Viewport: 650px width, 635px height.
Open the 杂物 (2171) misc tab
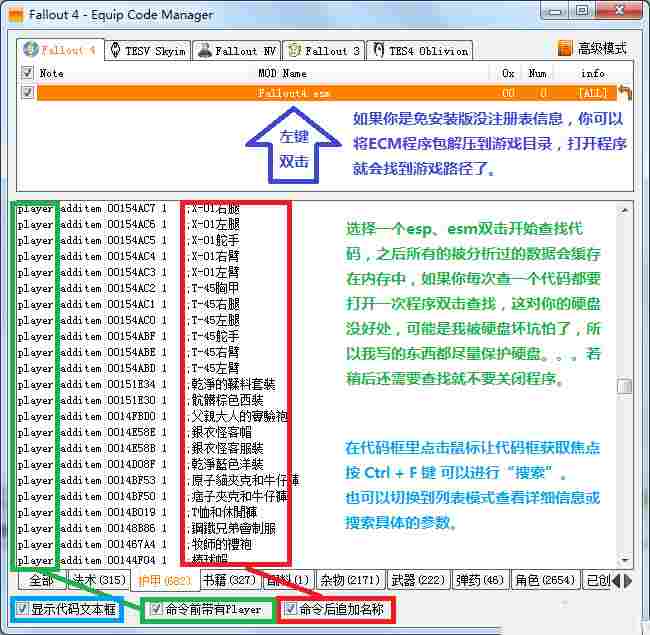350,580
